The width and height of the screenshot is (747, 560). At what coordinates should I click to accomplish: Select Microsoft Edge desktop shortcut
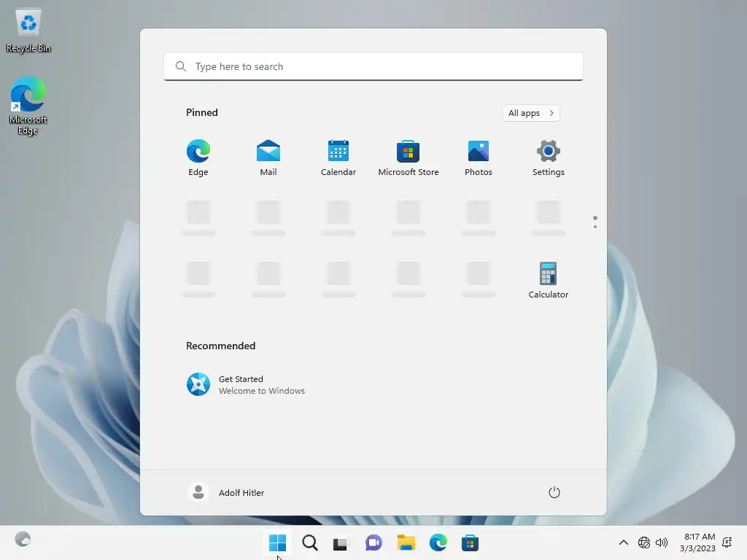pyautogui.click(x=28, y=106)
